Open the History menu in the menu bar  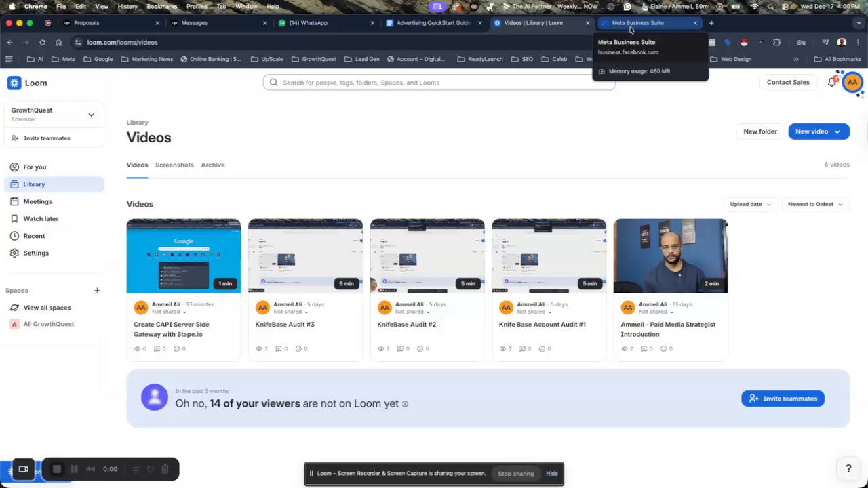point(127,7)
